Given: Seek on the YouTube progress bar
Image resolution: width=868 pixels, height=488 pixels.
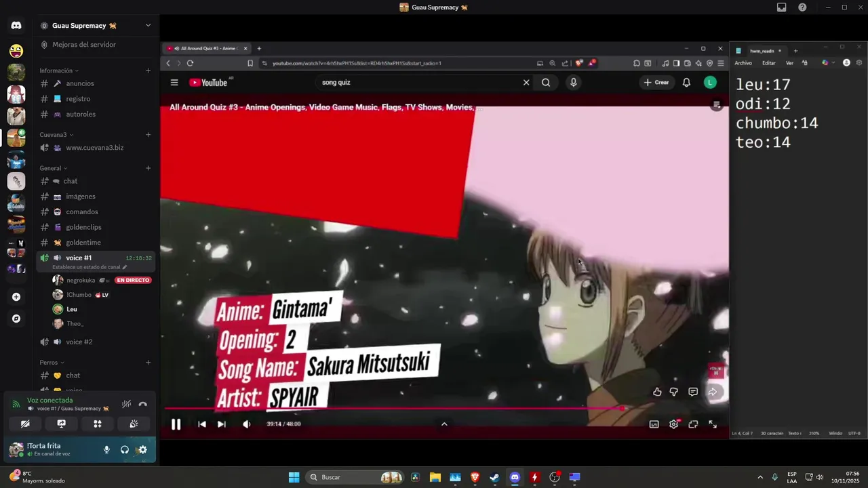Looking at the screenshot, I should click(x=444, y=408).
